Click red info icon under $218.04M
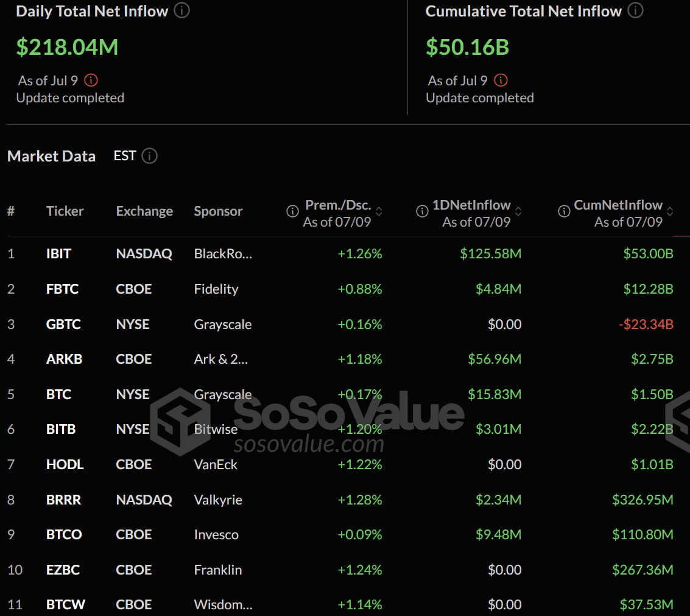690x616 pixels. tap(91, 80)
